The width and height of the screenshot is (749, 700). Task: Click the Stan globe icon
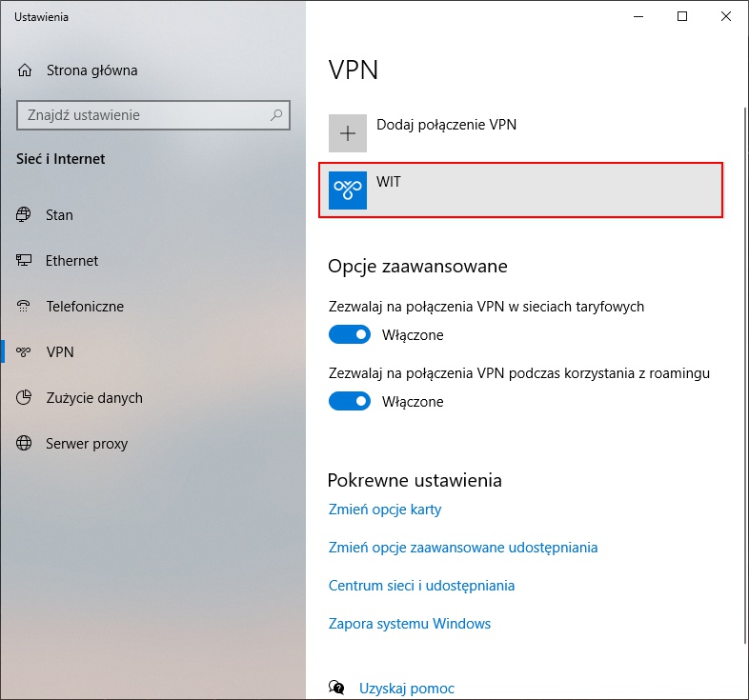pyautogui.click(x=25, y=215)
